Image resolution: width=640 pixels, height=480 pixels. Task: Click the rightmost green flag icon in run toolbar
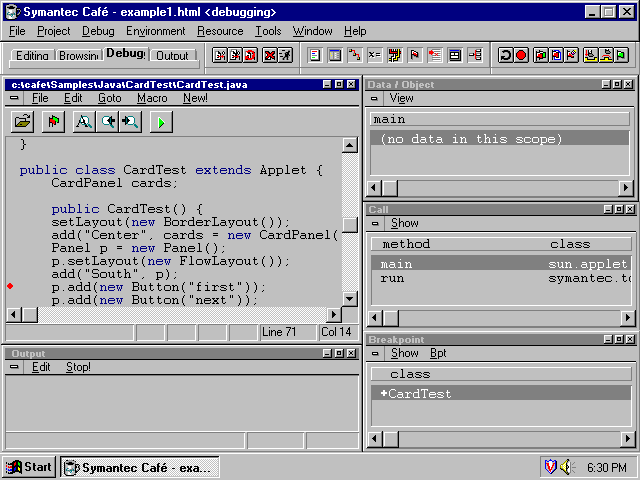click(621, 55)
